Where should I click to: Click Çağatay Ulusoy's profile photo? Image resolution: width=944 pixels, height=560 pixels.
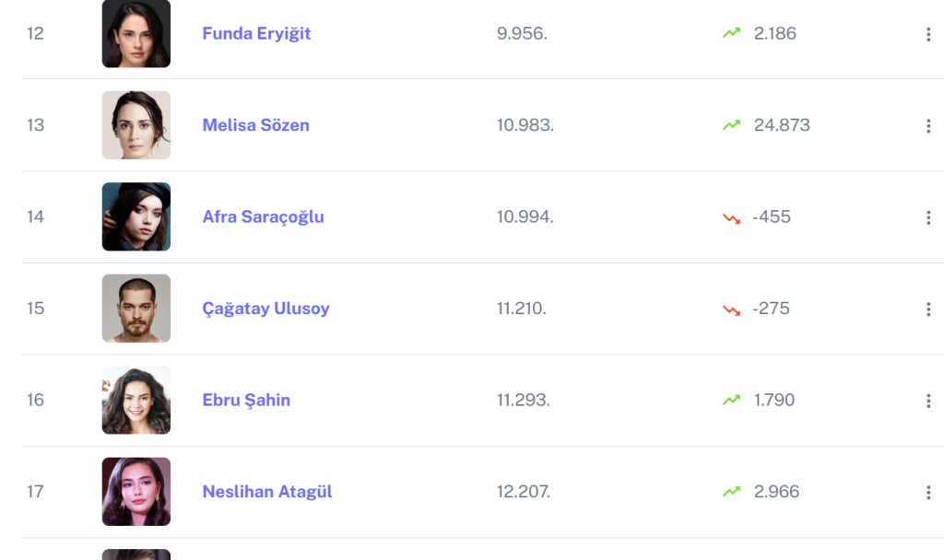coord(136,309)
